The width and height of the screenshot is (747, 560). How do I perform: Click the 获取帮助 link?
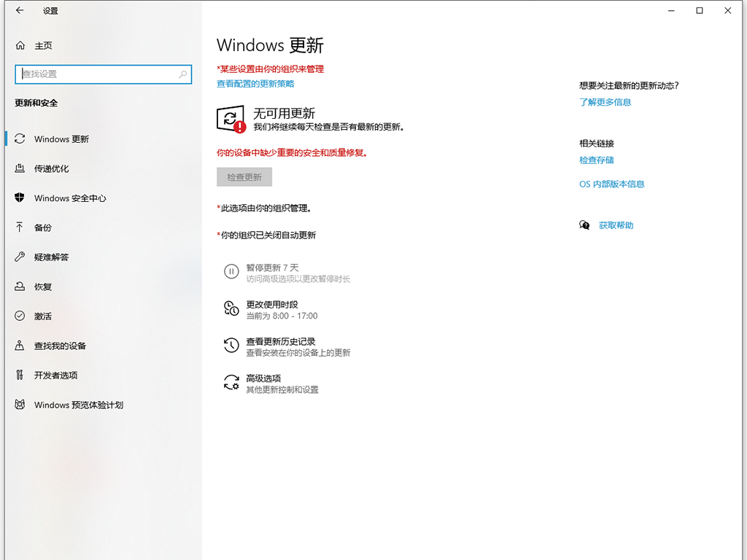point(616,225)
